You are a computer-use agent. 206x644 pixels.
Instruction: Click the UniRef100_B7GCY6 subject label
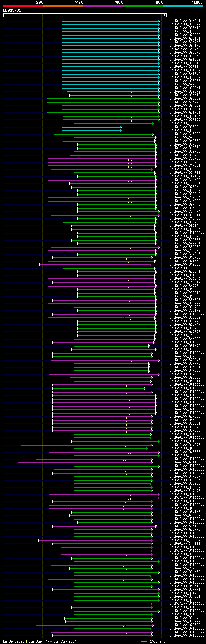185,360
